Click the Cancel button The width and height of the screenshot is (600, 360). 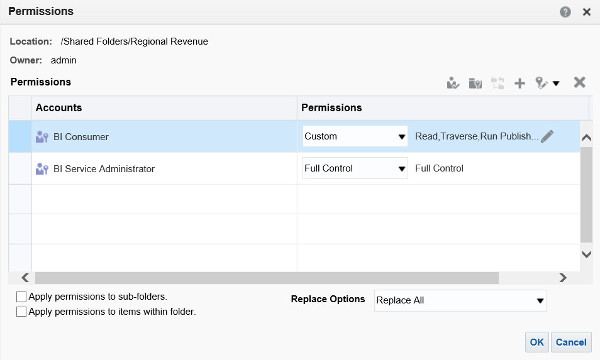click(x=571, y=342)
